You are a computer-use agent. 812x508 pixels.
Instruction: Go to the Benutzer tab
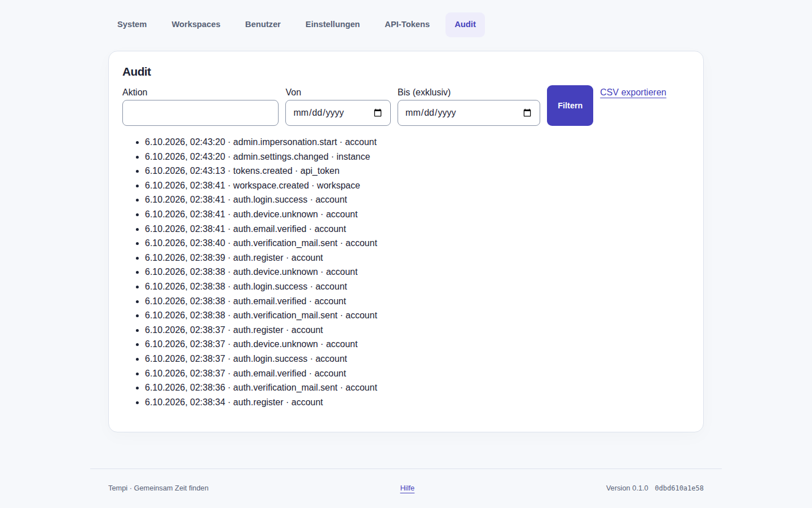[263, 24]
